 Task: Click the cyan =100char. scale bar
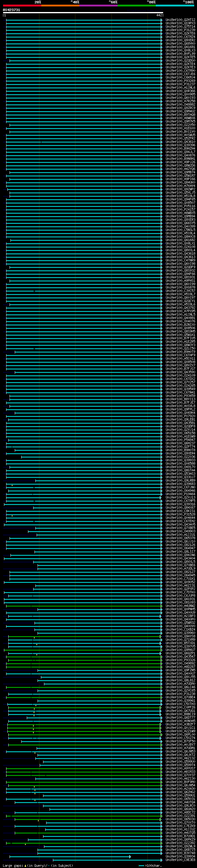pyautogui.click(x=141, y=866)
